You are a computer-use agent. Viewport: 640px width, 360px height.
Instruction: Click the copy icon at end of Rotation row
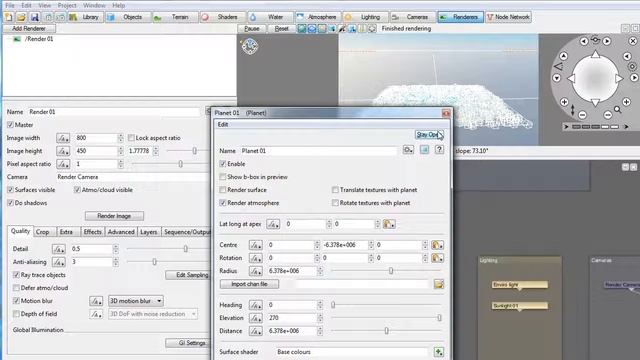[x=437, y=258]
